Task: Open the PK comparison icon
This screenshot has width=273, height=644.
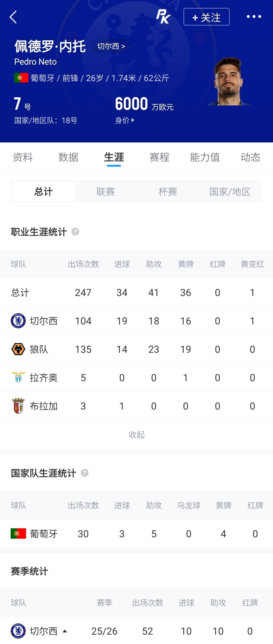Action: click(x=163, y=17)
